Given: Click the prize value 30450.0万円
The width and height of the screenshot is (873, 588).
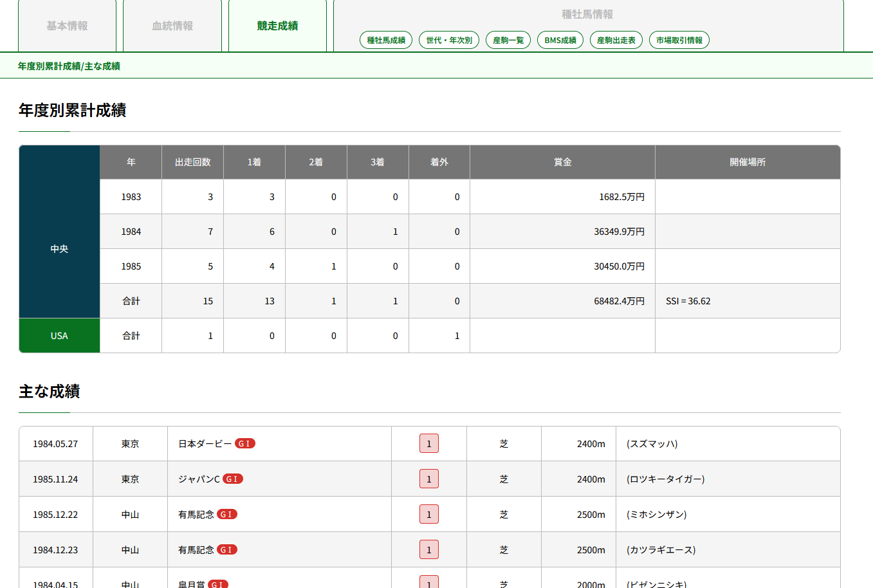Looking at the screenshot, I should click(x=619, y=266).
